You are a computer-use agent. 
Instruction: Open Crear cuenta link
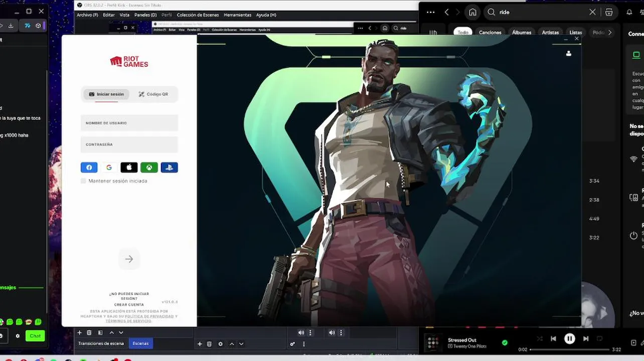pyautogui.click(x=129, y=305)
